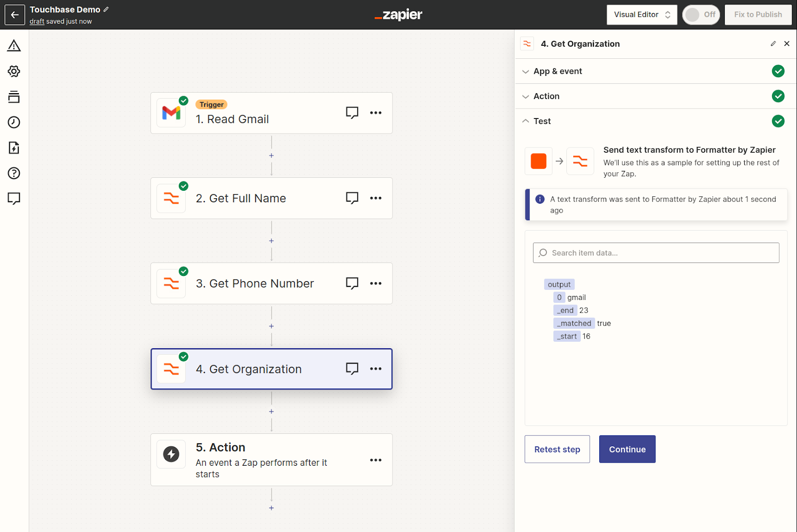This screenshot has width=797, height=532.
Task: Focus the Search item data field
Action: click(656, 253)
